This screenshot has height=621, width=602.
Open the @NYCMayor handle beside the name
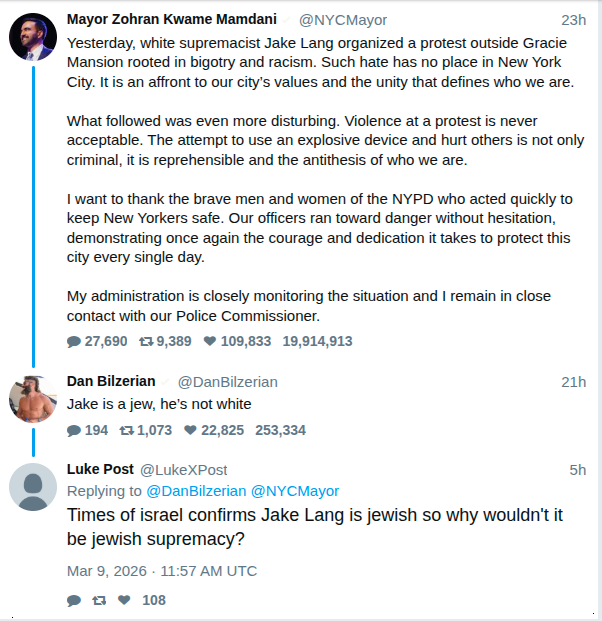click(343, 20)
